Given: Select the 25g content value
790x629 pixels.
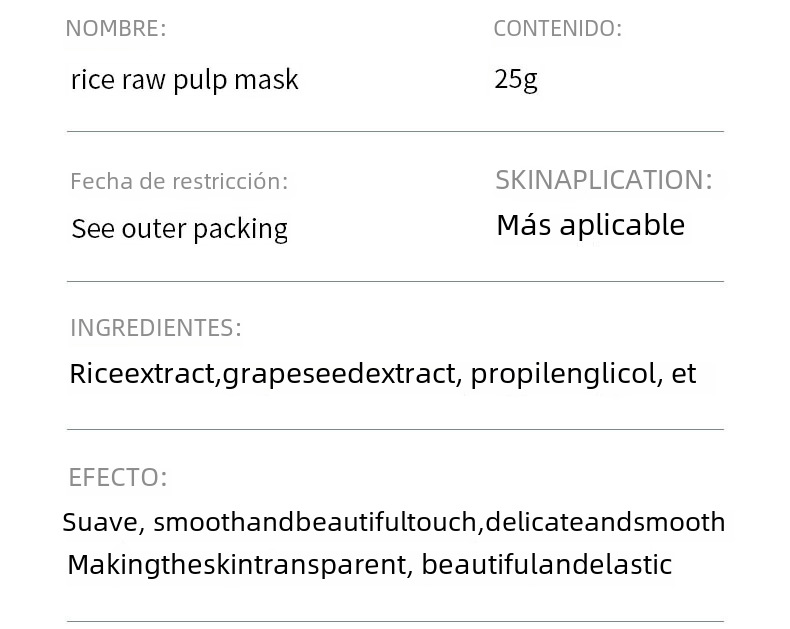Looking at the screenshot, I should [x=516, y=79].
